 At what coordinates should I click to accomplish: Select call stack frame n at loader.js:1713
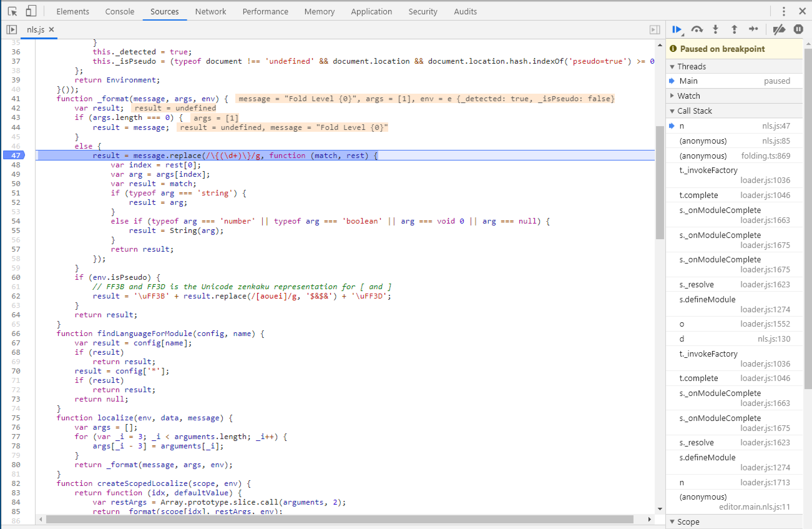[x=734, y=482]
